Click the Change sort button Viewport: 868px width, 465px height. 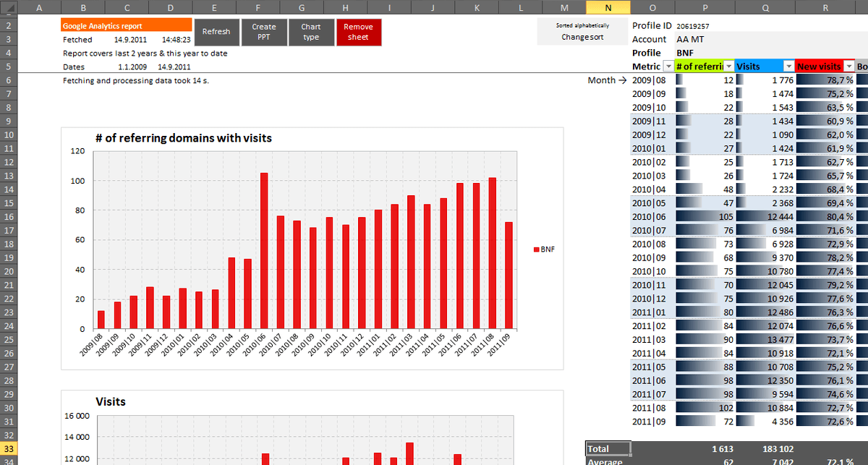click(582, 38)
